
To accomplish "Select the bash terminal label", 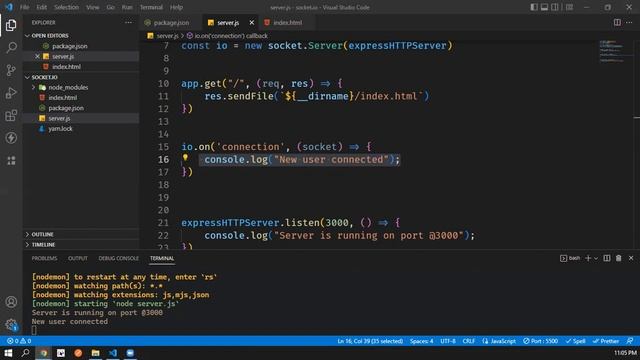I will coord(570,258).
